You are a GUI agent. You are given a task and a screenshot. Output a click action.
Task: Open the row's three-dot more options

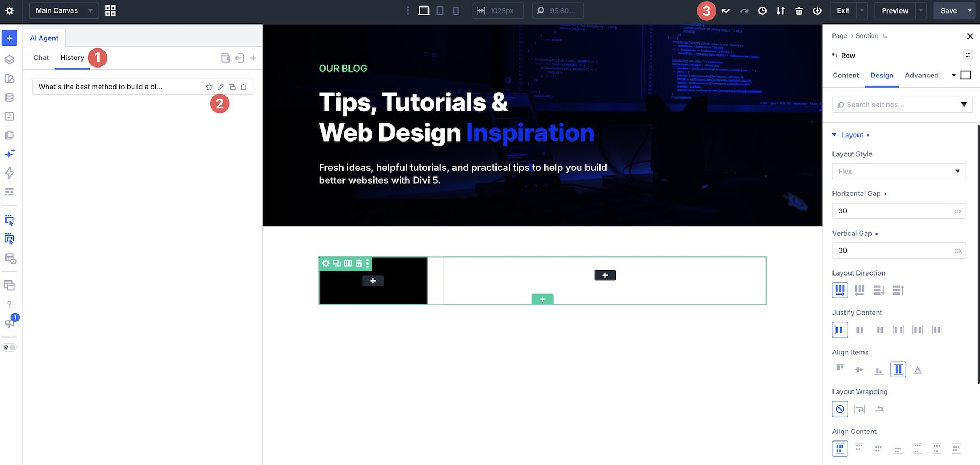(368, 264)
